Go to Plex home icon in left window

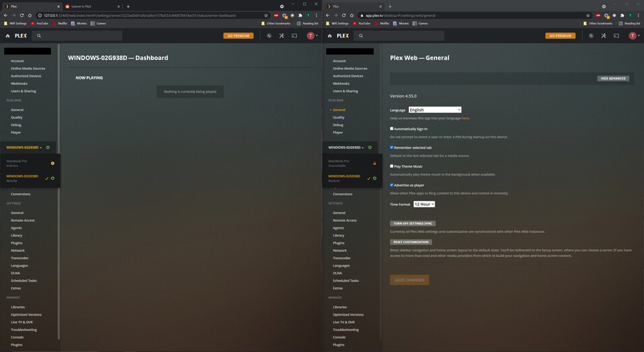(x=7, y=36)
